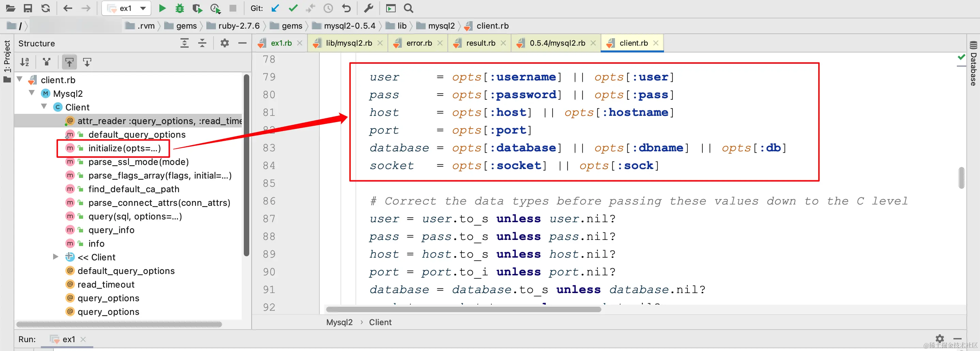This screenshot has width=980, height=351.
Task: Save all files with the floppy icon
Action: point(28,8)
